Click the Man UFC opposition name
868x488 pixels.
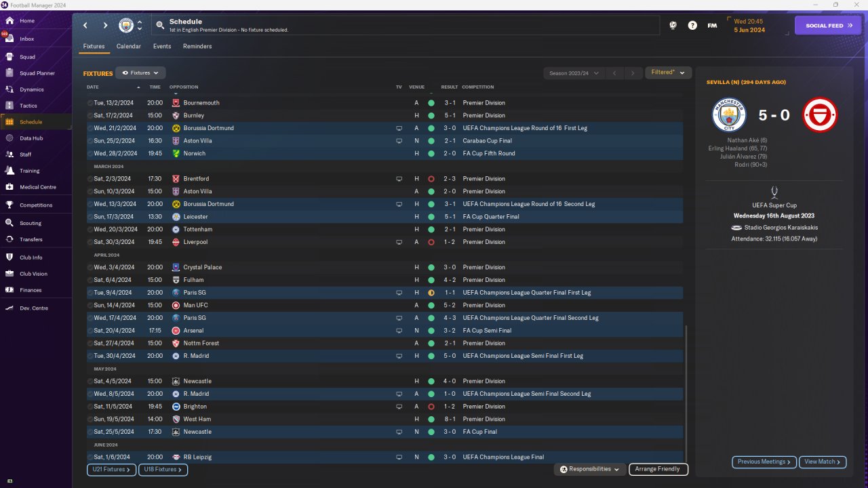pos(196,306)
